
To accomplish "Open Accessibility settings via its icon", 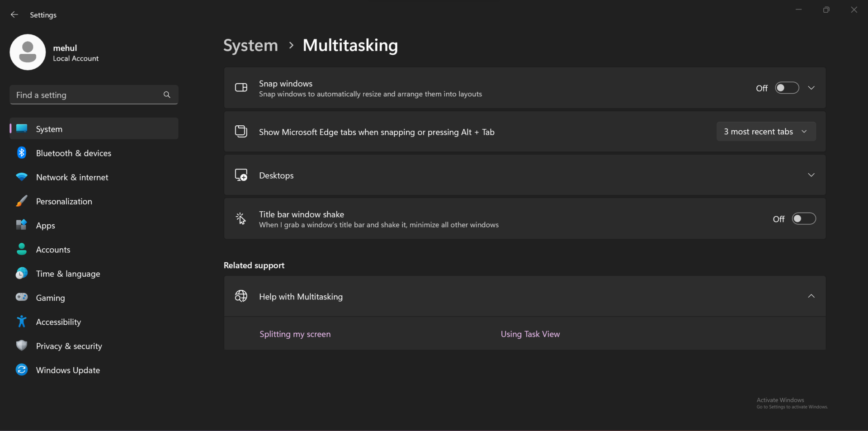I will point(22,322).
